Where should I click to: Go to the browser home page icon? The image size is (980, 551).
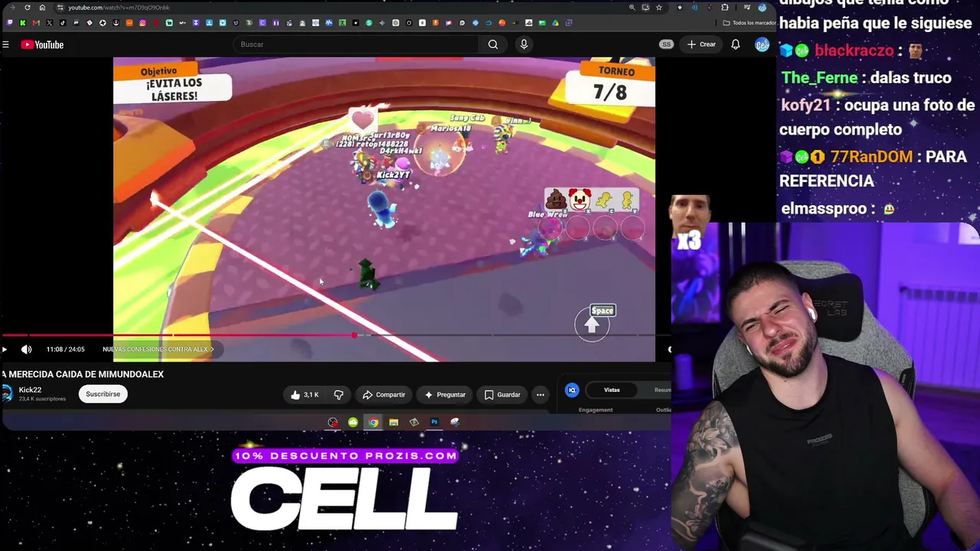(x=42, y=8)
